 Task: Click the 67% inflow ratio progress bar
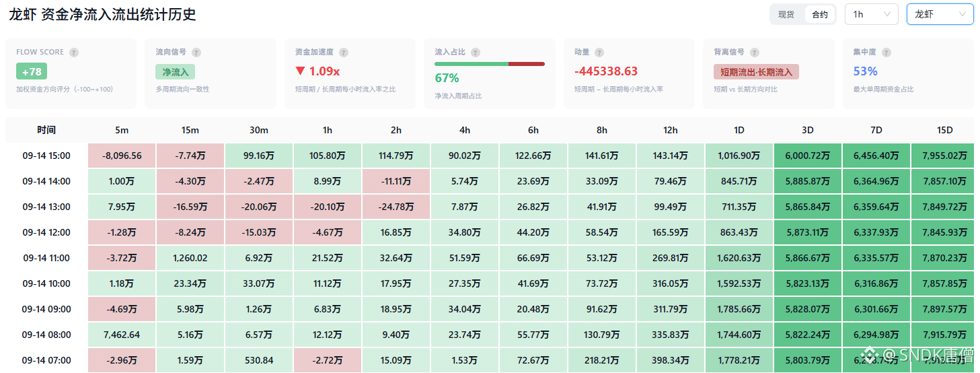tap(490, 64)
